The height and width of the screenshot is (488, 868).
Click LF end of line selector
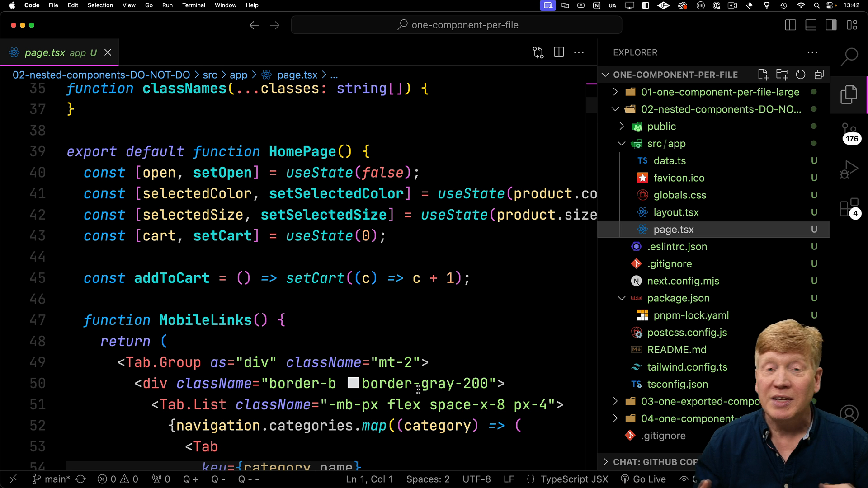pos(509,479)
